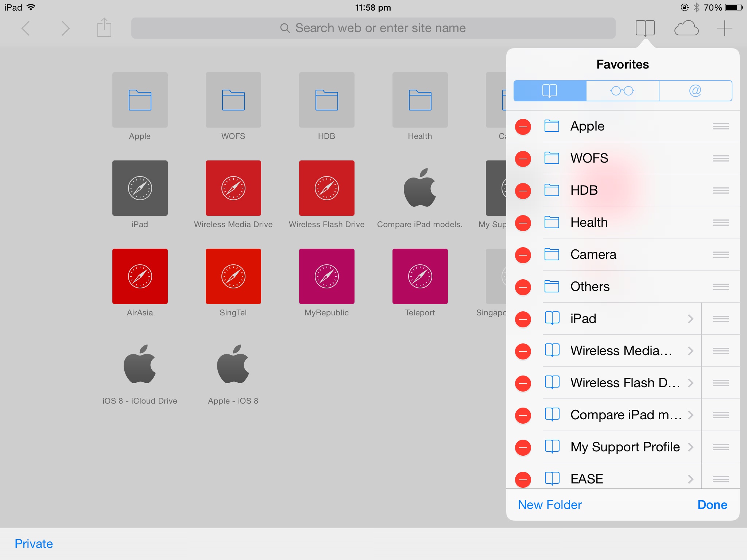Open the Teleport favorite

420,276
